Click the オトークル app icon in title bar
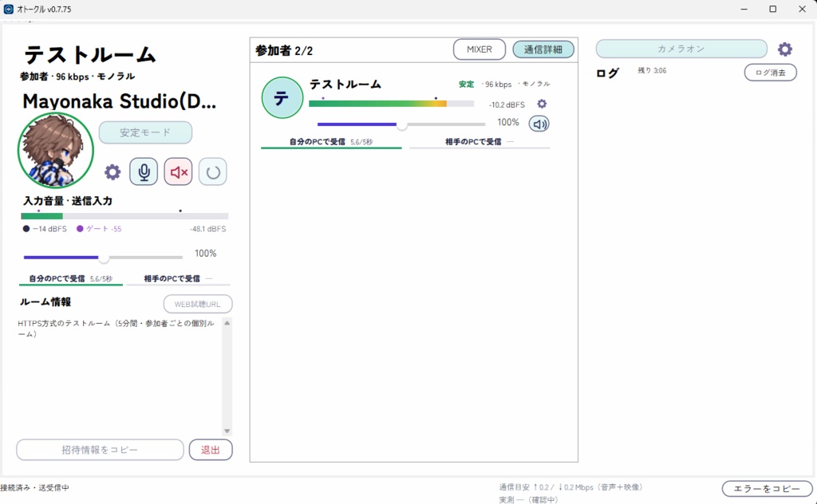This screenshot has width=817, height=504. tap(8, 9)
